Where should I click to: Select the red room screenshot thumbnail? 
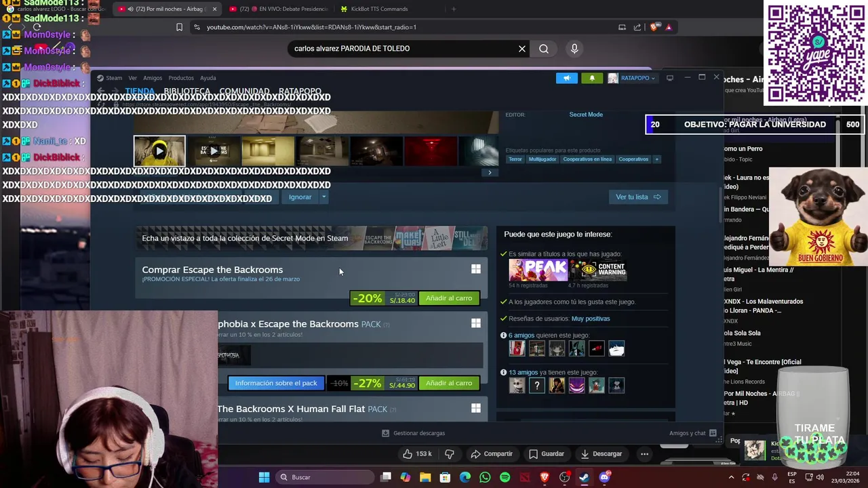point(431,151)
